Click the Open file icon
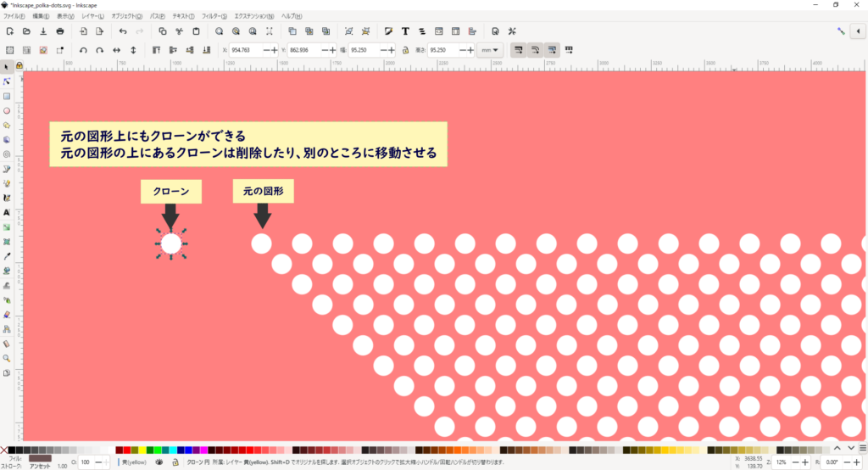 26,31
